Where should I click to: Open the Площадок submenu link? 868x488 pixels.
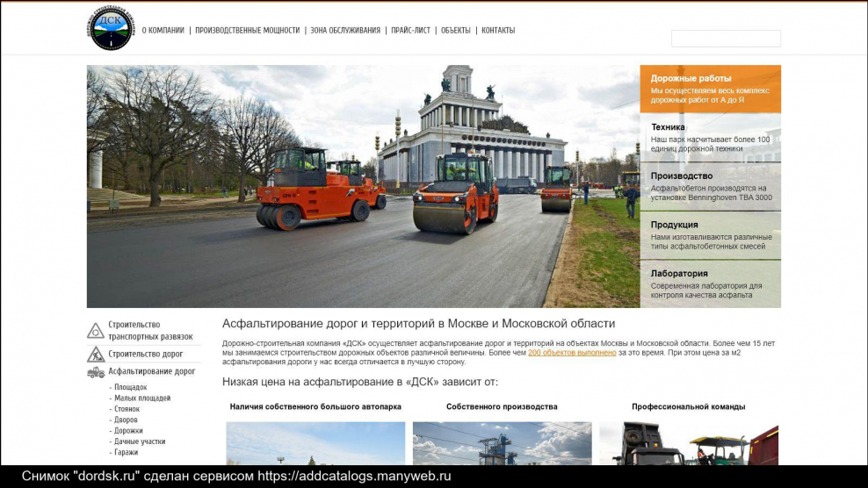coord(130,387)
